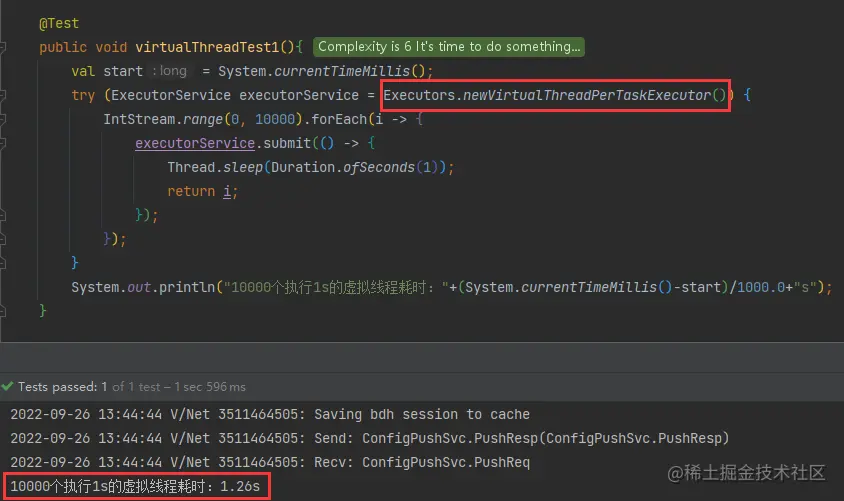Click the val keyword before start
The image size is (844, 501).
coord(83,71)
